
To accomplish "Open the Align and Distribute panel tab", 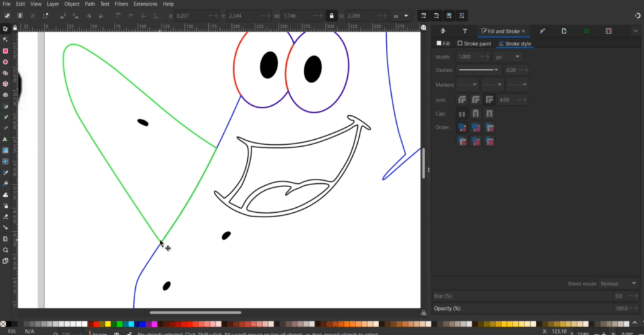I will coord(443,31).
